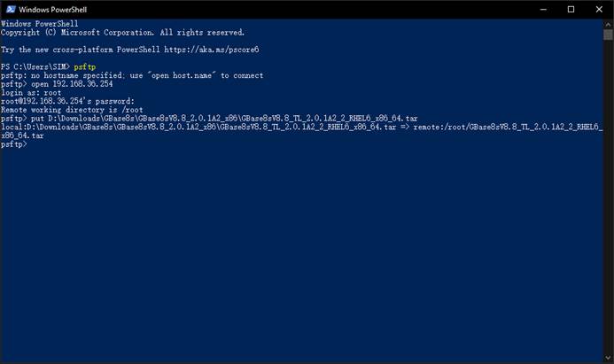
Task: Minimize the PowerShell window
Action: pyautogui.click(x=543, y=10)
